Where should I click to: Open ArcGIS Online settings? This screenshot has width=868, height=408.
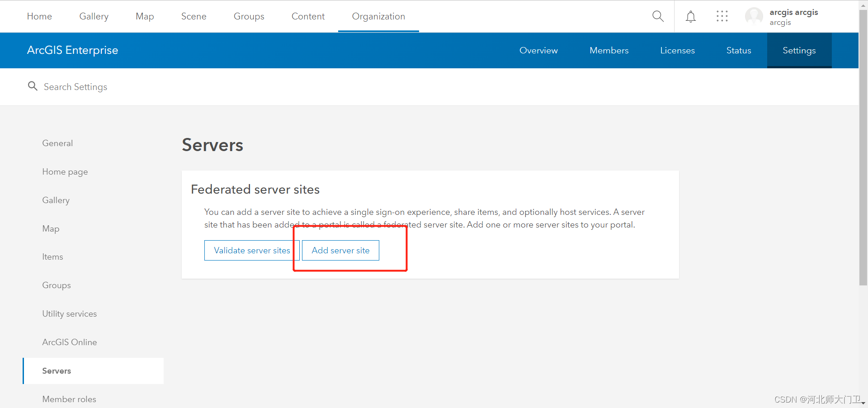click(69, 342)
